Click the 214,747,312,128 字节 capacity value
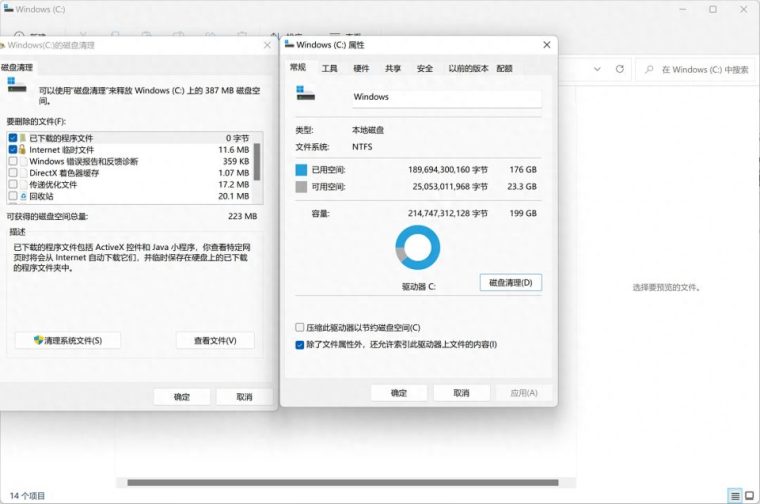This screenshot has width=760, height=504. [448, 213]
